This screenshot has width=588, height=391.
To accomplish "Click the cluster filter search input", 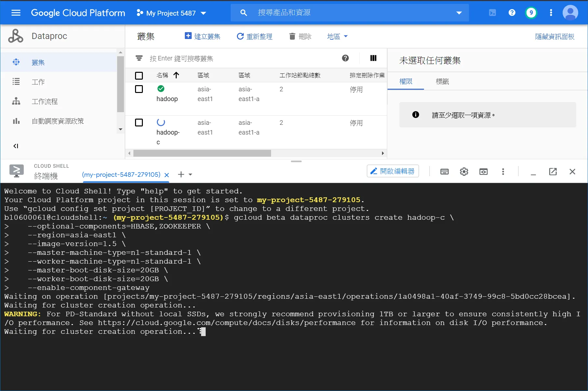I will (x=242, y=58).
